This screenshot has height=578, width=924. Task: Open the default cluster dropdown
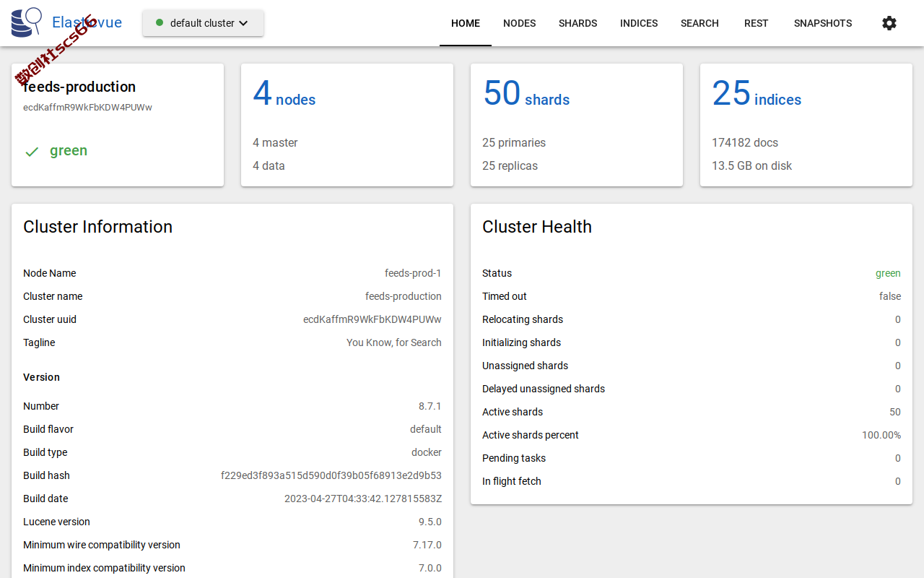pyautogui.click(x=203, y=23)
